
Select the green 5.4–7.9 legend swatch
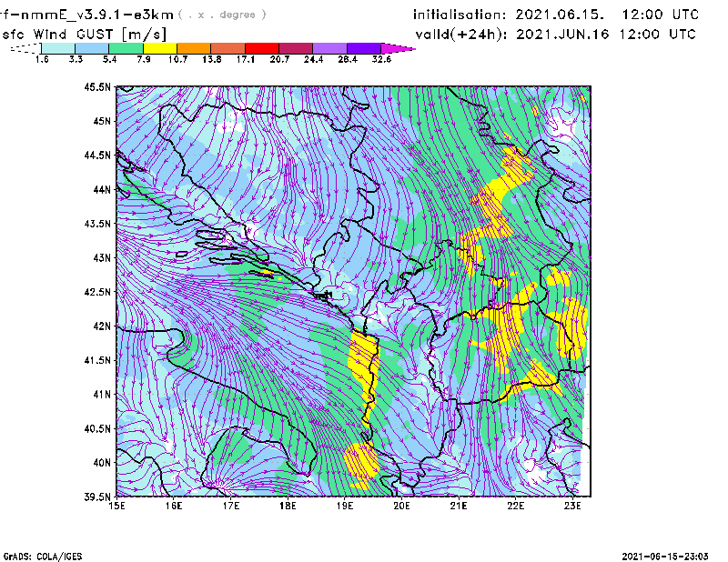(x=126, y=48)
